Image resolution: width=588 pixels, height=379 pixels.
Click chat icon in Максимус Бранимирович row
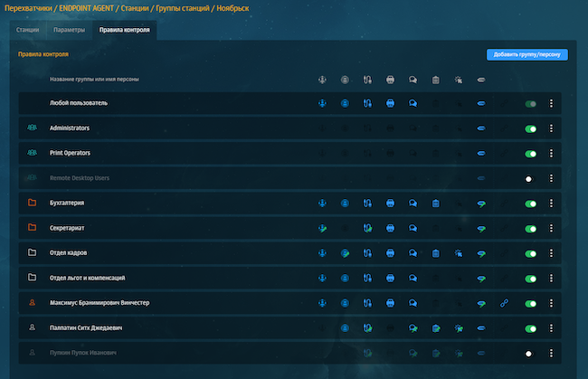[413, 303]
